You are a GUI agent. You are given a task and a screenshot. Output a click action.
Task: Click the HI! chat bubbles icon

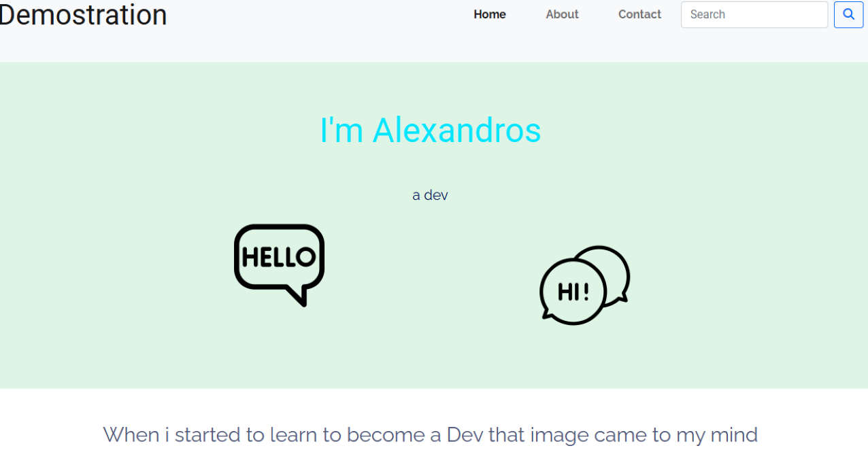pos(584,285)
